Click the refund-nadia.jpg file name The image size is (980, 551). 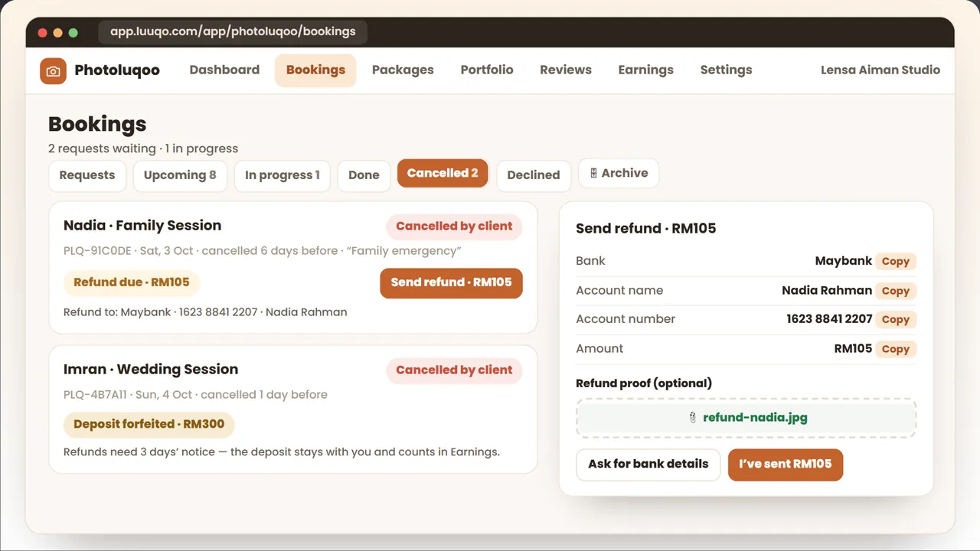click(755, 418)
